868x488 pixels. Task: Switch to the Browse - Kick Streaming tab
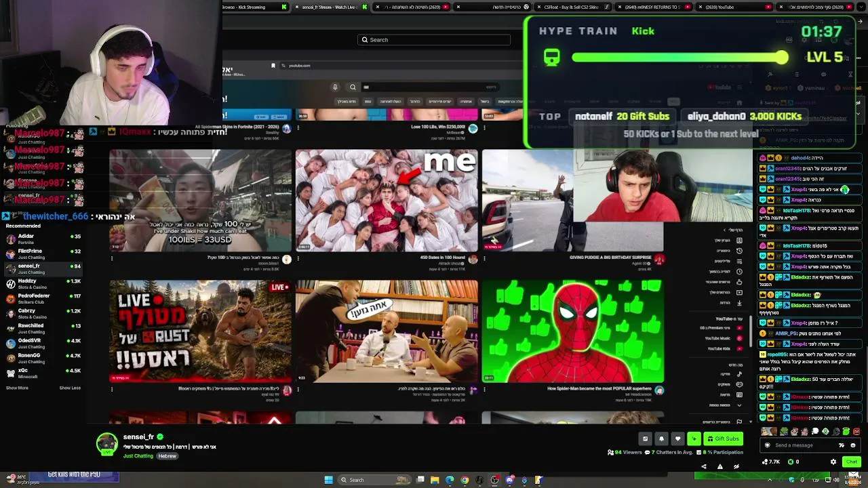(254, 7)
